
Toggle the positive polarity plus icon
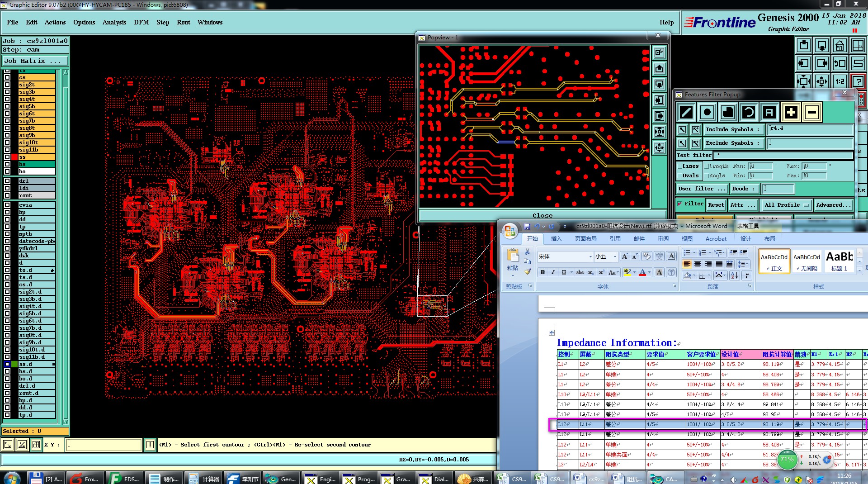[x=791, y=112]
